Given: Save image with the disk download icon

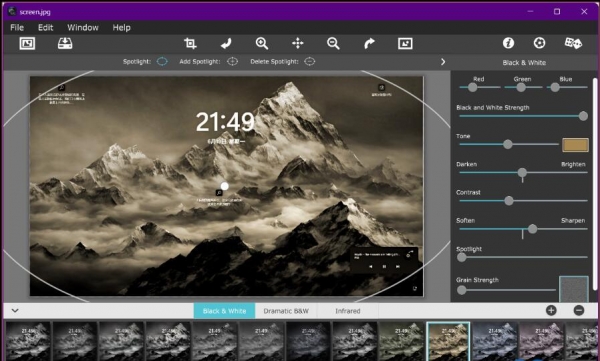Looking at the screenshot, I should pyautogui.click(x=65, y=43).
